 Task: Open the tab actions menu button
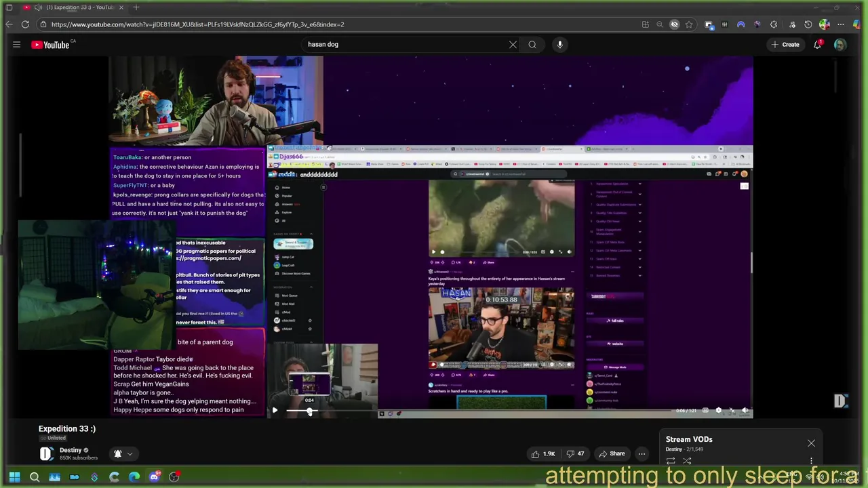(x=9, y=7)
